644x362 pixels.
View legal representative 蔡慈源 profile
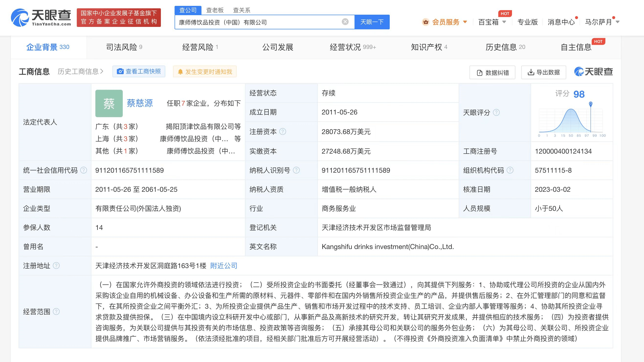[140, 103]
